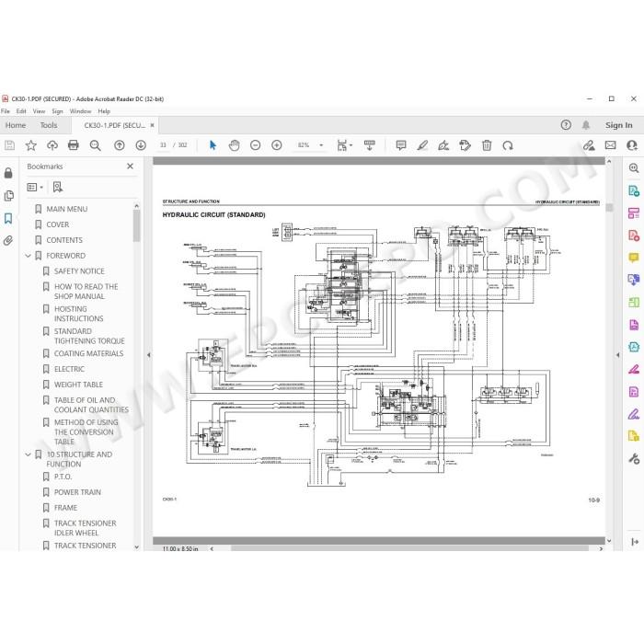Select the Highlight text pen
Screen dimensions: 644x644
pos(422,145)
